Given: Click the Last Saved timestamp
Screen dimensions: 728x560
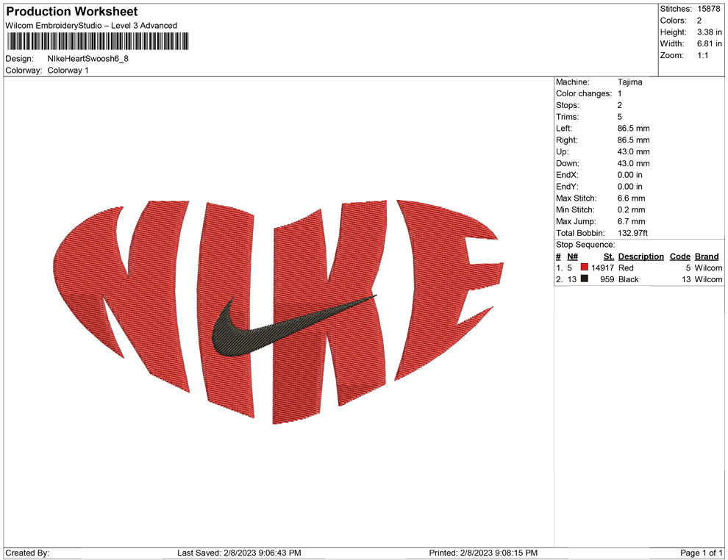Looking at the screenshot, I should (x=239, y=553).
